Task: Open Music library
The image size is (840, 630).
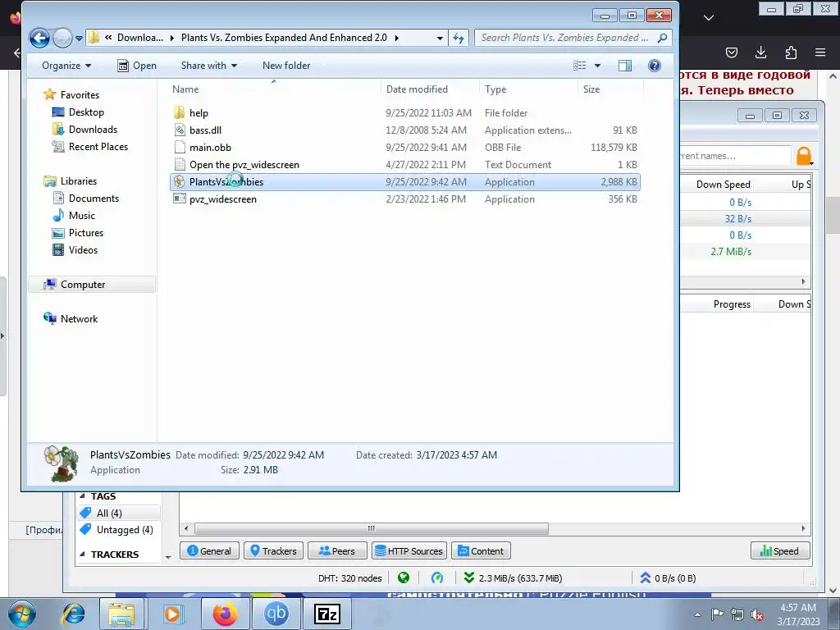Action: tap(81, 216)
